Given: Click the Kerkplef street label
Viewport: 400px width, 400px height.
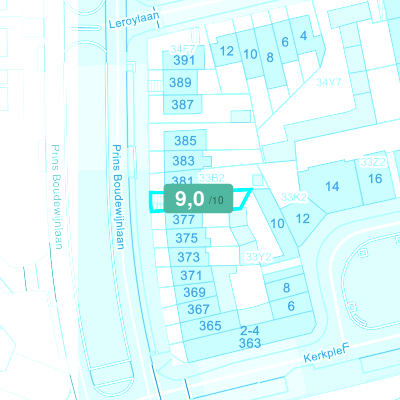Looking at the screenshot, I should click(326, 353).
